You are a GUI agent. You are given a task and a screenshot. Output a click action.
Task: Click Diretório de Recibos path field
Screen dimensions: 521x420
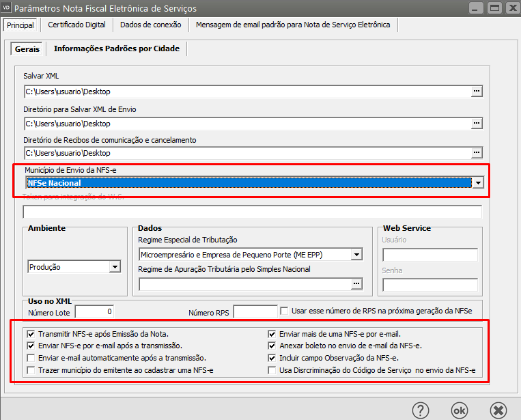tap(248, 153)
